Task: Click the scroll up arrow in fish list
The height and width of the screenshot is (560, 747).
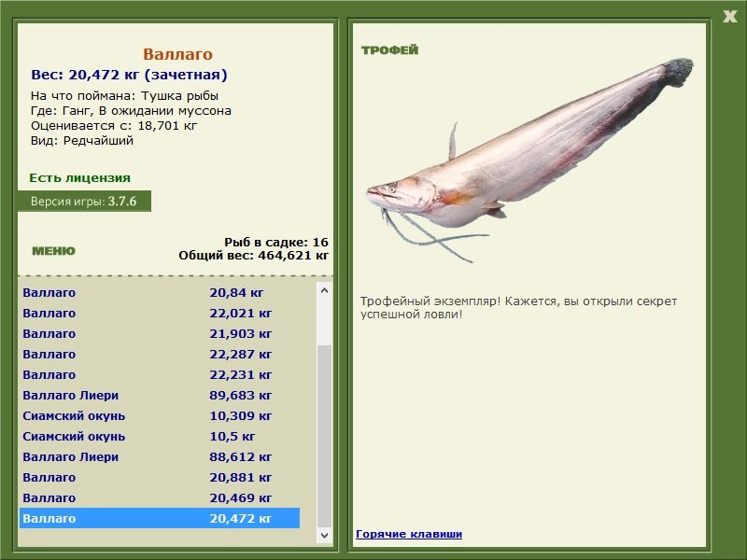Action: (x=324, y=290)
